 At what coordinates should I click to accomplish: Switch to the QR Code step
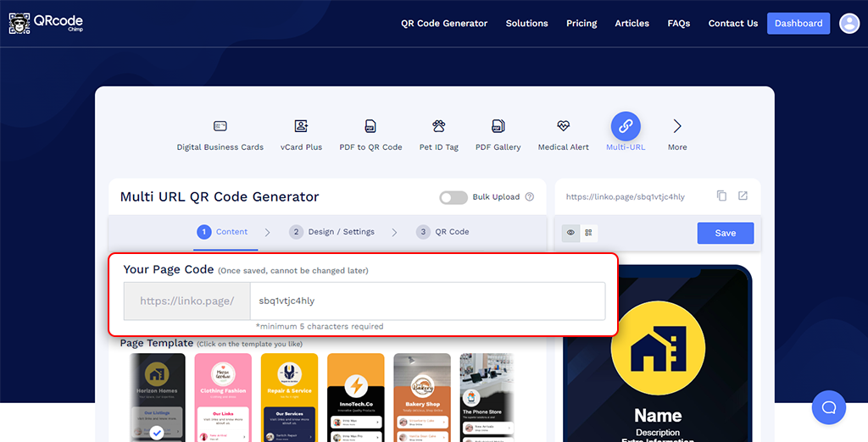pos(442,232)
